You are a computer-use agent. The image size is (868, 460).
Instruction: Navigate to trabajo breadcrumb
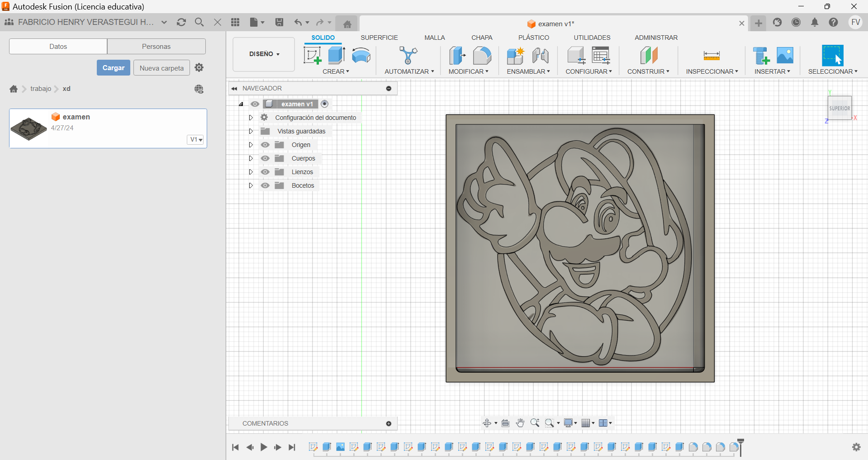41,89
